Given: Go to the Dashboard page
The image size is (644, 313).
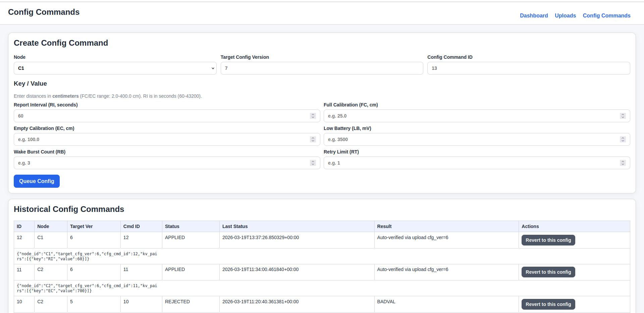Looking at the screenshot, I should pyautogui.click(x=534, y=16).
